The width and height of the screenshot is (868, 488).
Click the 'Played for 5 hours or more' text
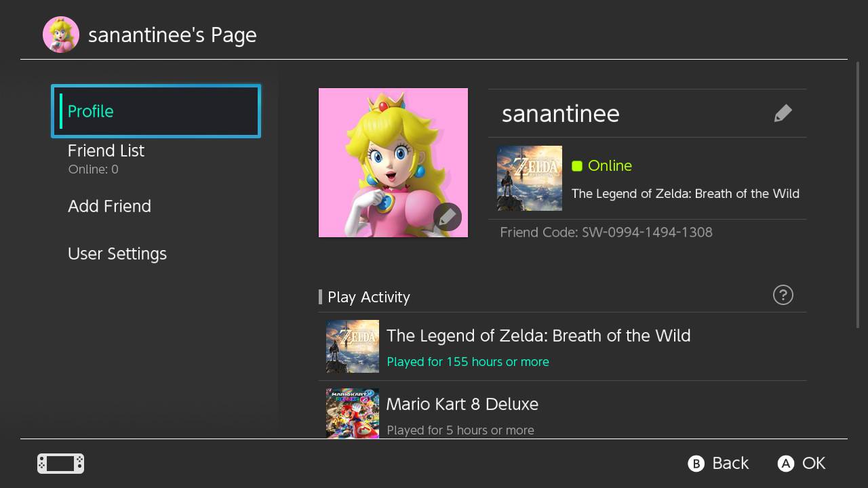click(460, 430)
